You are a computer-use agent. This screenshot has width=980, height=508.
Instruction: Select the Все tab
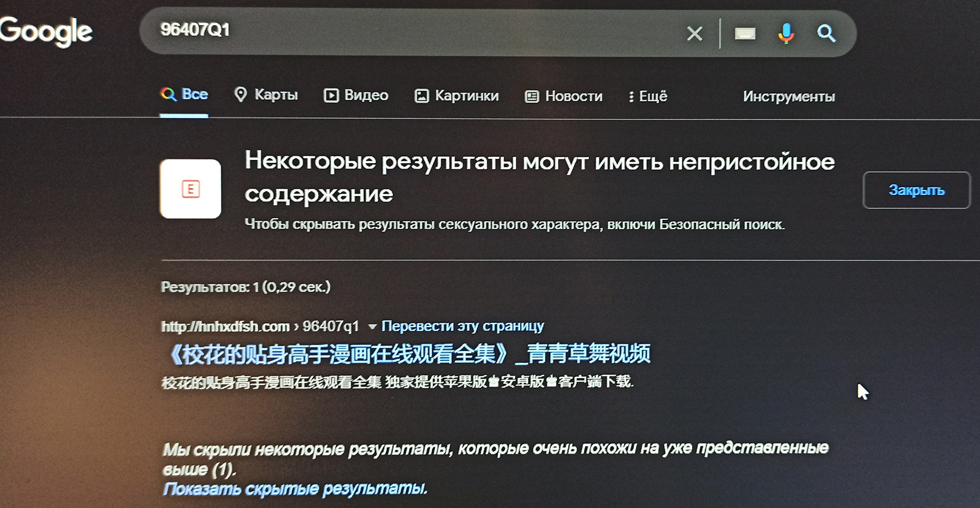pos(184,94)
